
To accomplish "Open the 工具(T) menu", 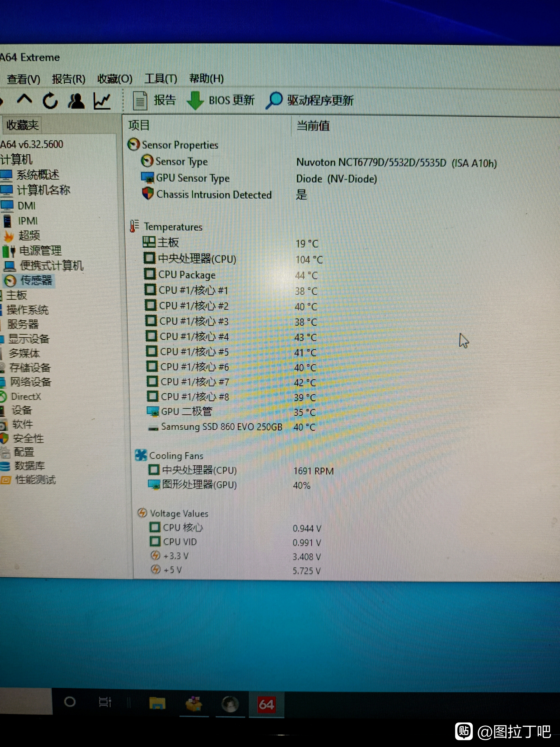I will [x=161, y=79].
